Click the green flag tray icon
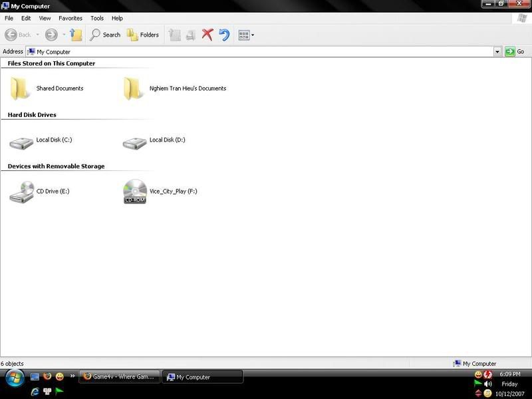 [x=478, y=384]
